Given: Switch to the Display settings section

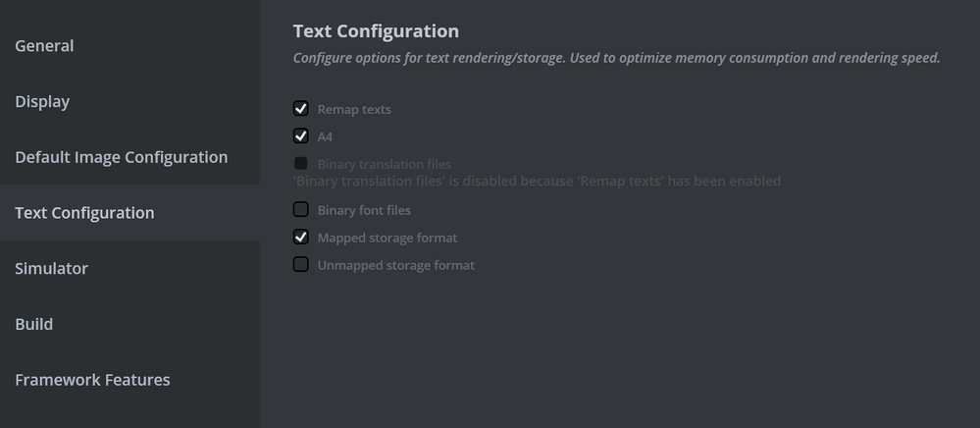Looking at the screenshot, I should 42,102.
